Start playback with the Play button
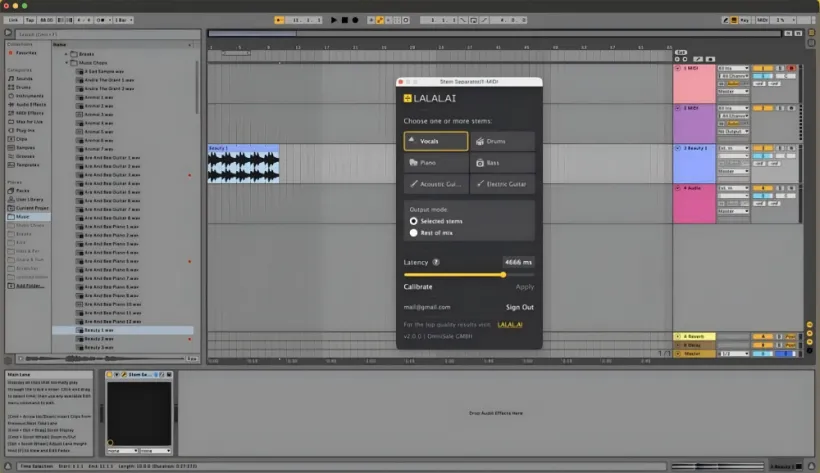The width and height of the screenshot is (820, 473). click(334, 20)
